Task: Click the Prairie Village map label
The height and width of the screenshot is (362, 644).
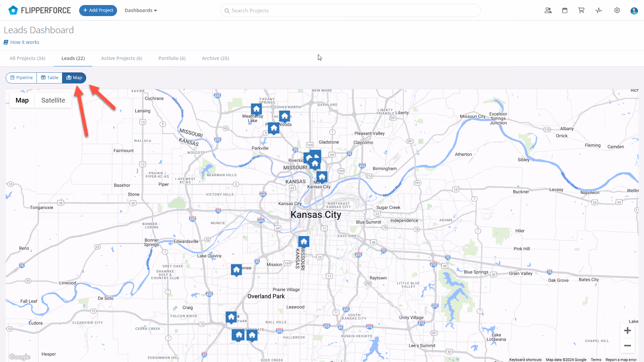Action: coord(286,290)
